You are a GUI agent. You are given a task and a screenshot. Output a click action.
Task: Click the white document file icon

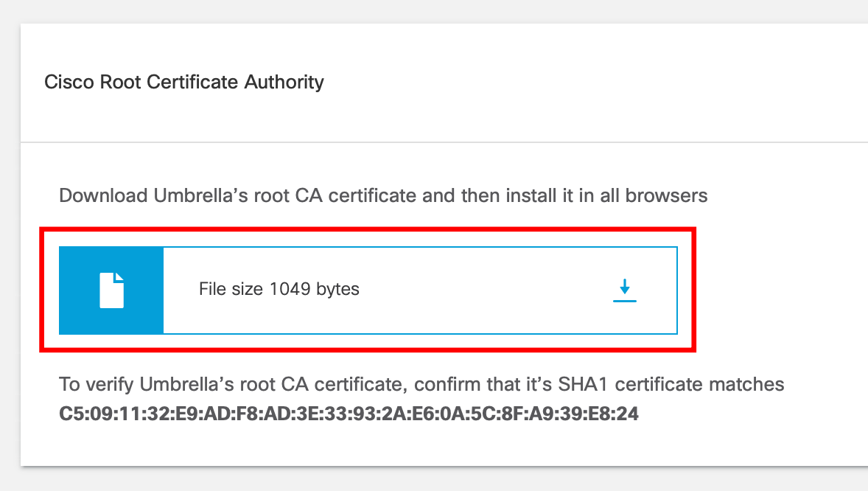click(111, 290)
